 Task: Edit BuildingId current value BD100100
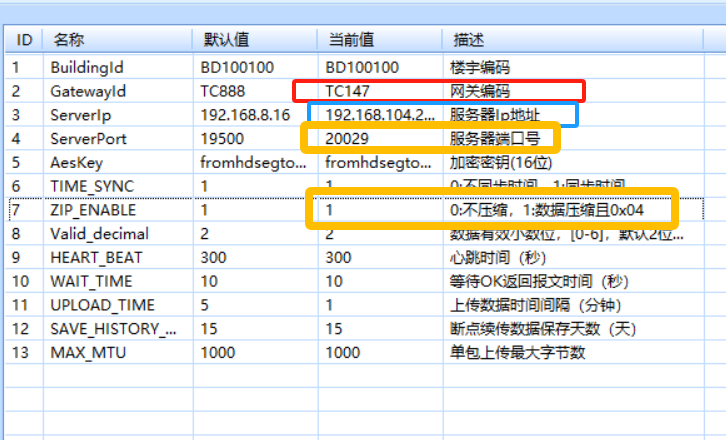pos(362,68)
